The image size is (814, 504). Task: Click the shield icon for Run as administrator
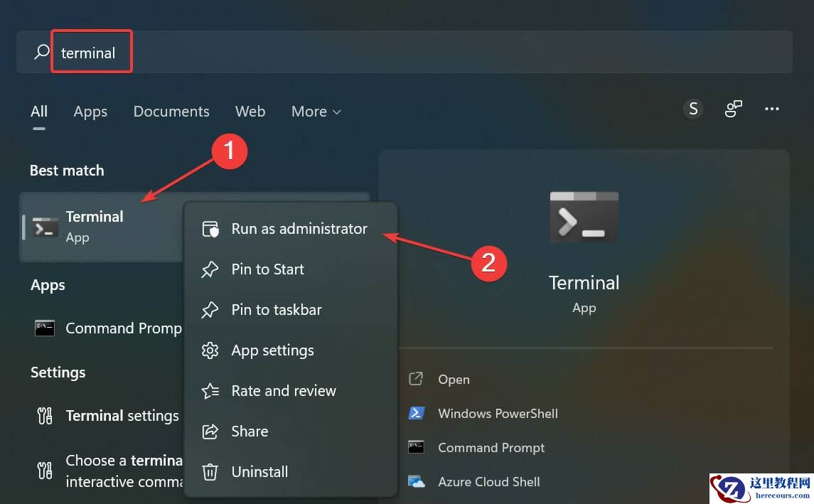[x=210, y=229]
